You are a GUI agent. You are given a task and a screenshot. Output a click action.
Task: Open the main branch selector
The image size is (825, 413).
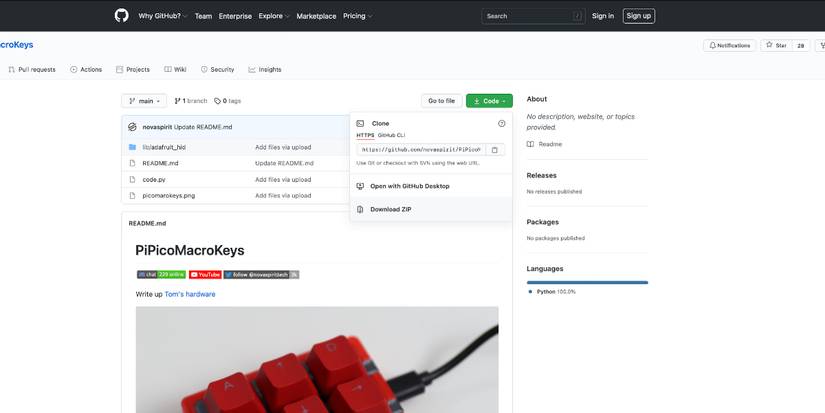[144, 101]
